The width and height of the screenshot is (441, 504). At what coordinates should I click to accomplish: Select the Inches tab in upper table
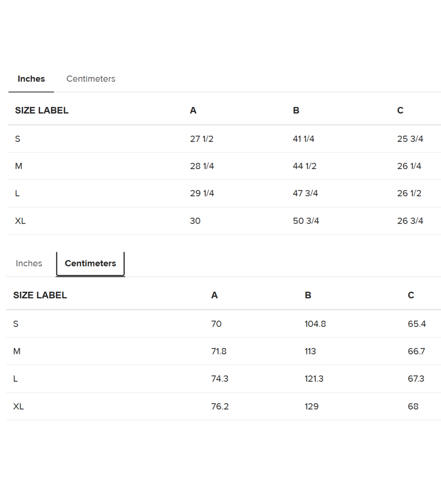tap(31, 79)
